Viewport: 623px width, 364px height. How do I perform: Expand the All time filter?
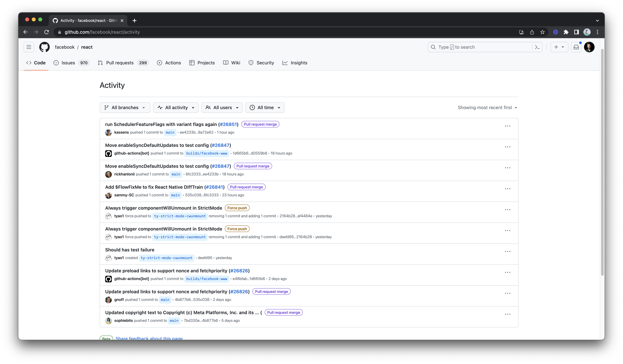coord(265,108)
